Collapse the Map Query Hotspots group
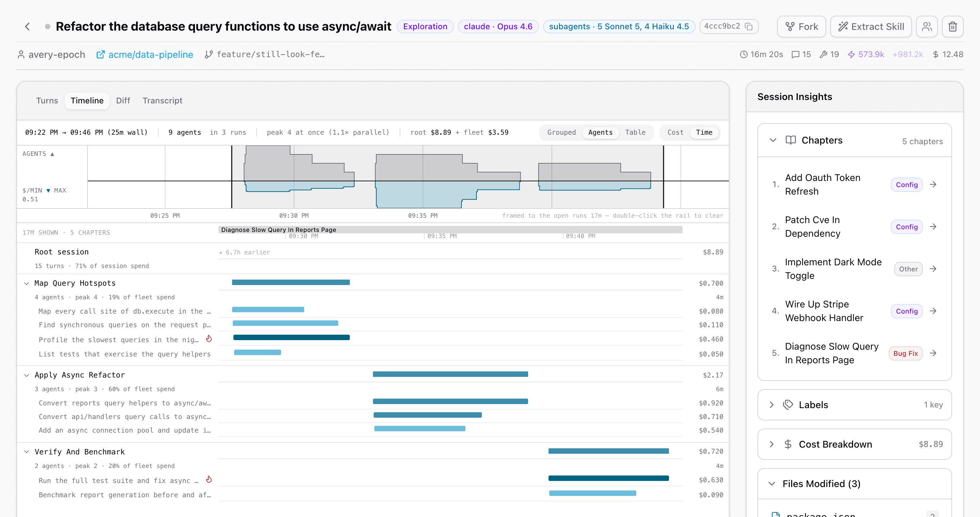 (26, 284)
